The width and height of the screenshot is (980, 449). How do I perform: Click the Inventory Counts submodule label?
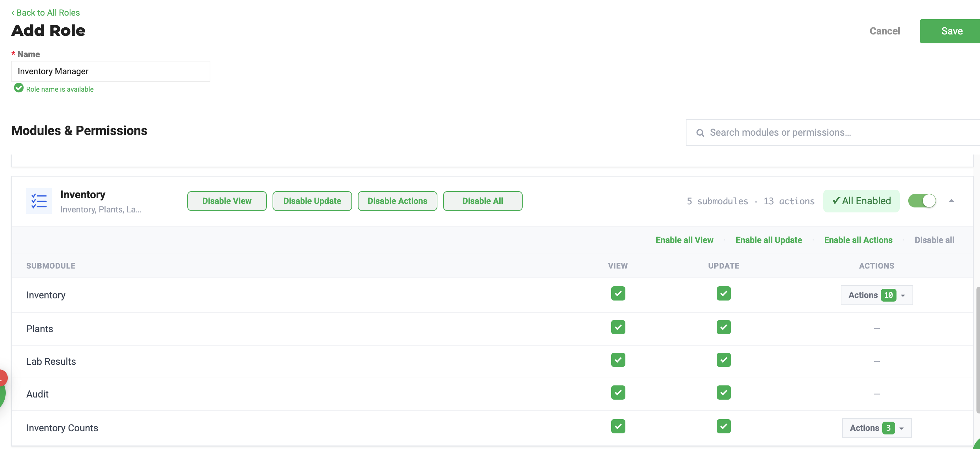[x=62, y=428]
